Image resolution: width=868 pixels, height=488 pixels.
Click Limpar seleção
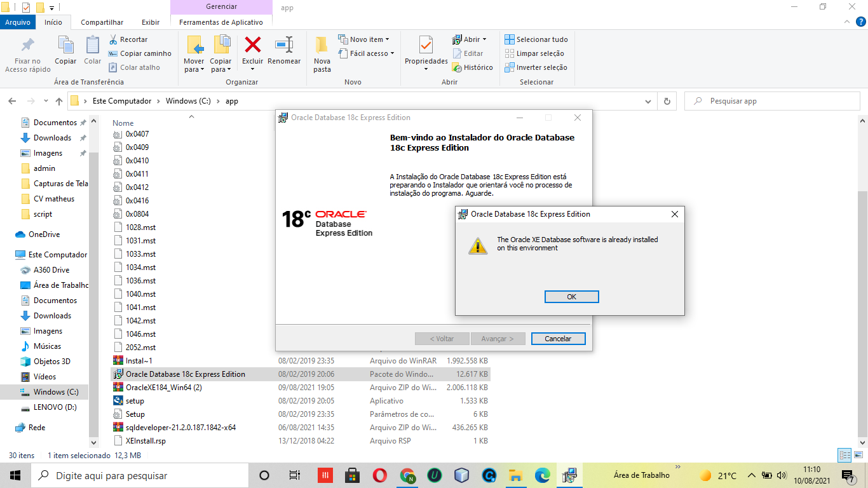[x=534, y=53]
